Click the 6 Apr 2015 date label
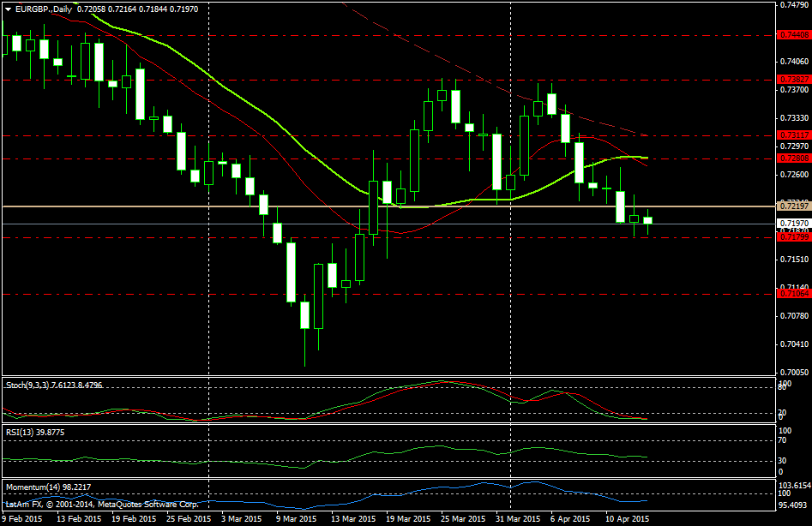812x526 pixels. point(569,519)
